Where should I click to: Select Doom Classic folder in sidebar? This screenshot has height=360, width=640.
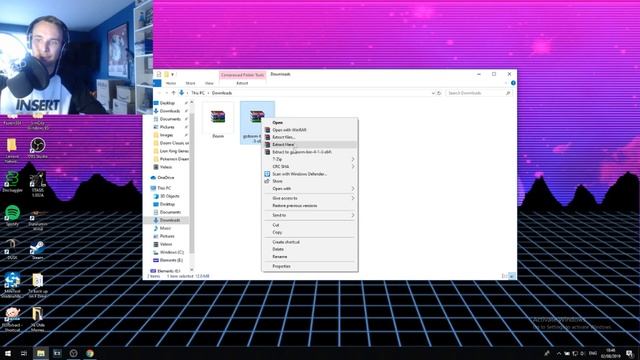click(171, 143)
